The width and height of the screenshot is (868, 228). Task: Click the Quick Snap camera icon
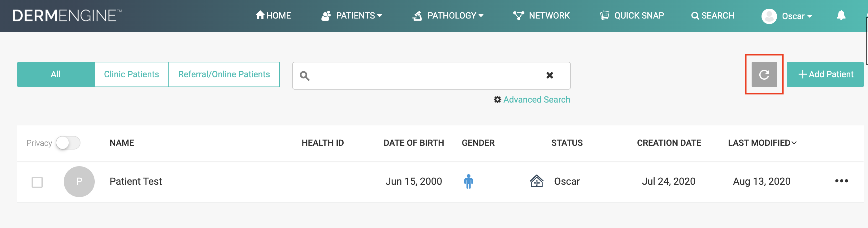coord(604,15)
